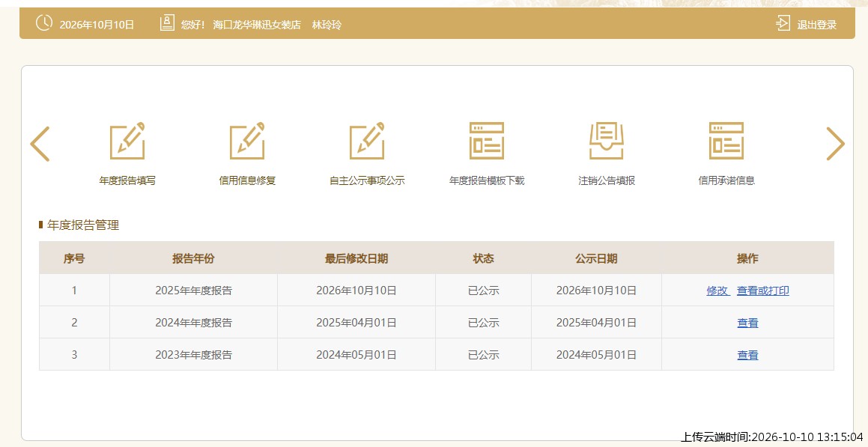Screen dimensions: 868x447
Task: Click the 上传云端时间 timestamp text
Action: pyautogui.click(x=771, y=437)
